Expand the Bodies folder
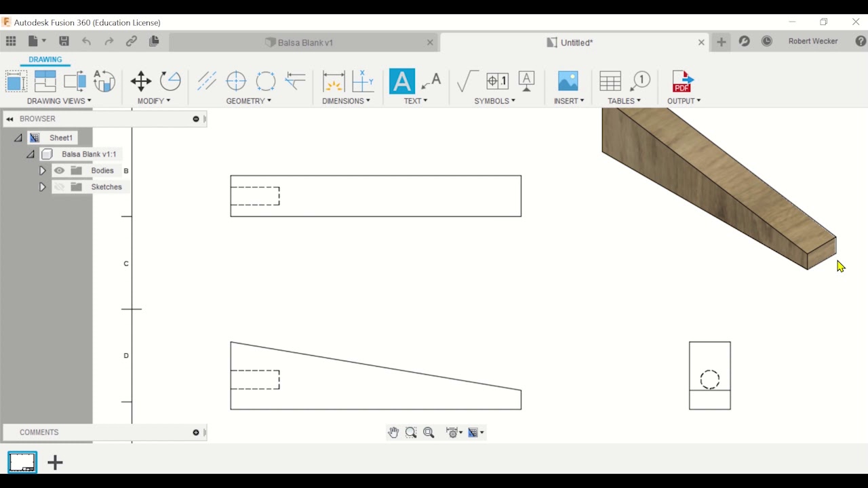The height and width of the screenshot is (488, 868). click(42, 171)
